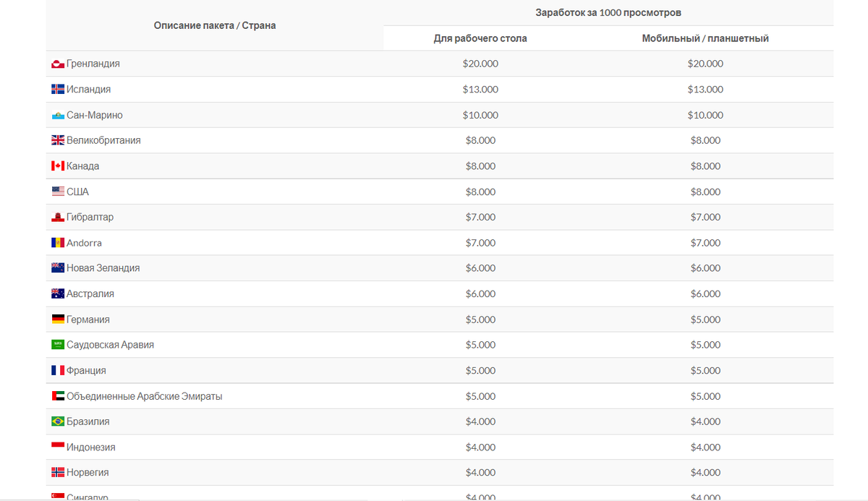Click New Zealand's desktop rate $6.000

tap(480, 268)
